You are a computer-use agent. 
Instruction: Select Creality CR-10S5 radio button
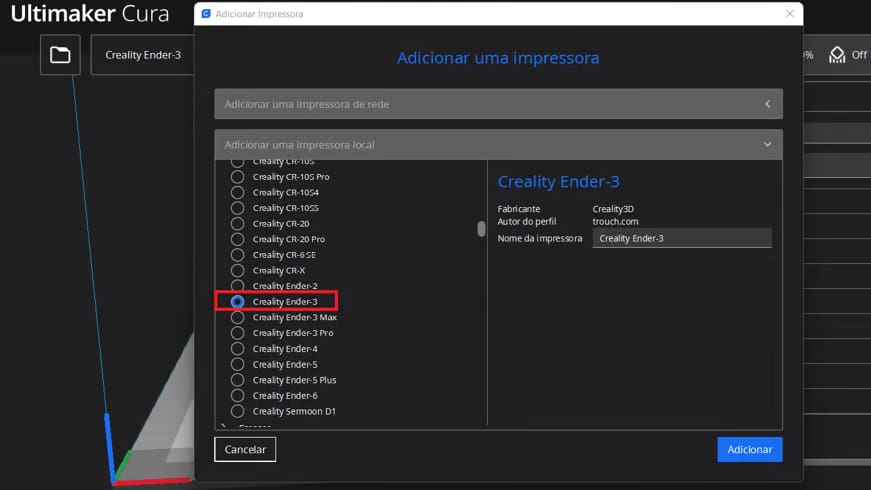pyautogui.click(x=238, y=208)
